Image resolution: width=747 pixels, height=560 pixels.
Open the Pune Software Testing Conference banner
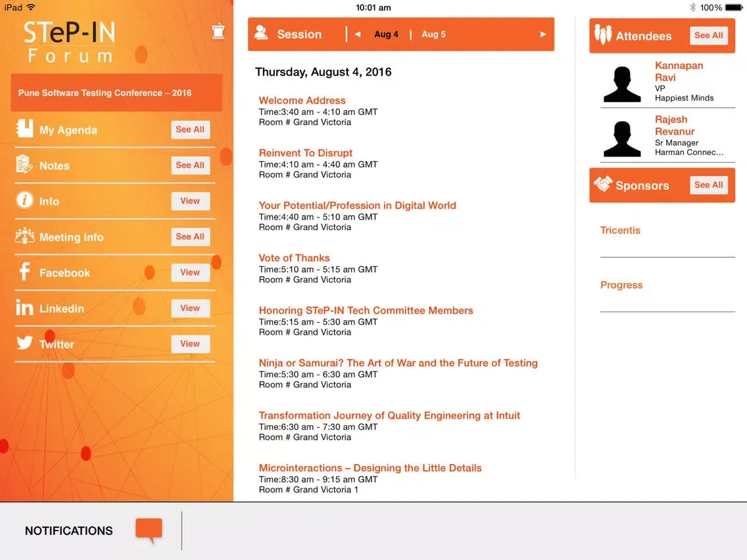pyautogui.click(x=116, y=93)
